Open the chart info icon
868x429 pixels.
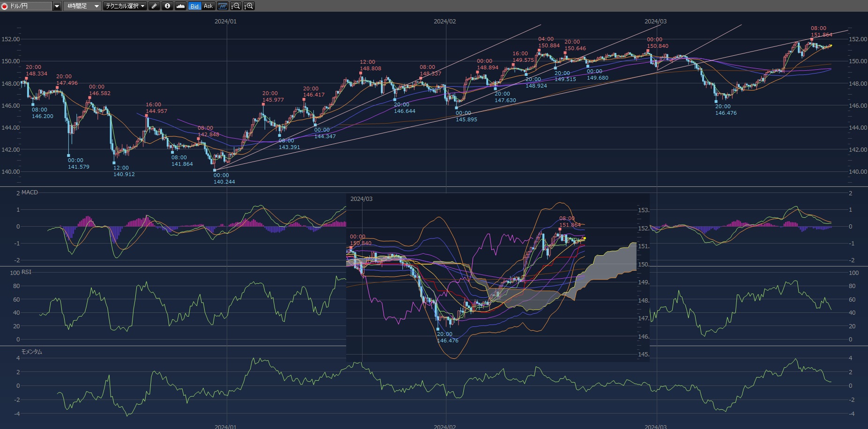[x=167, y=6]
